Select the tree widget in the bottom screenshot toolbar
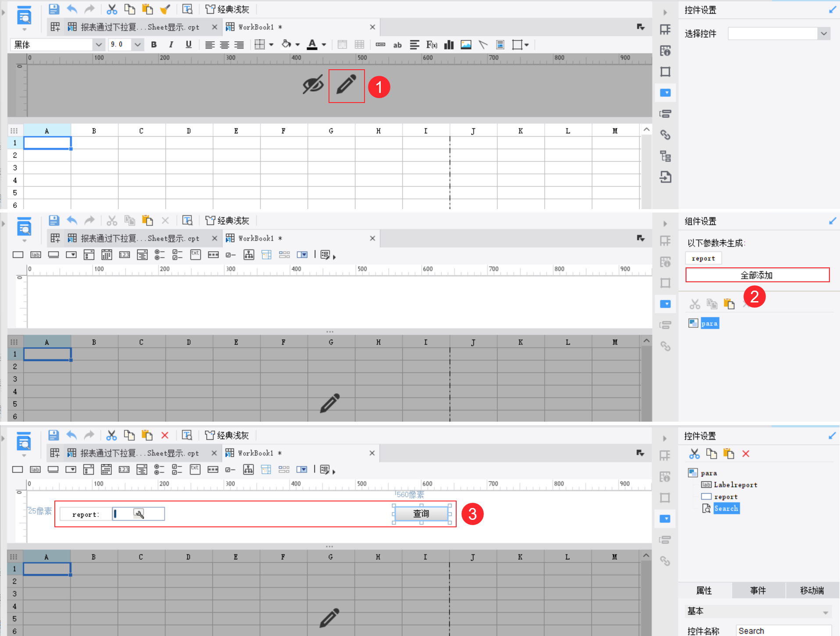The height and width of the screenshot is (636, 840). click(x=248, y=469)
